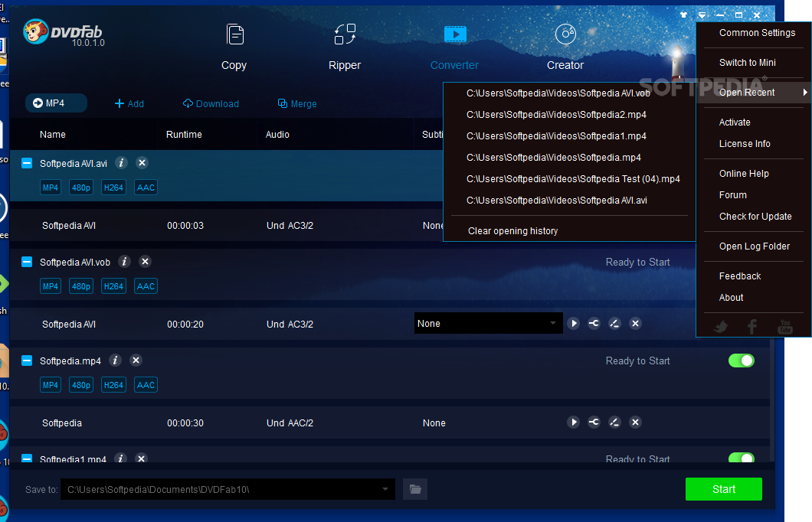Remove Softpedia.mp4 from the list
812x522 pixels.
click(136, 360)
